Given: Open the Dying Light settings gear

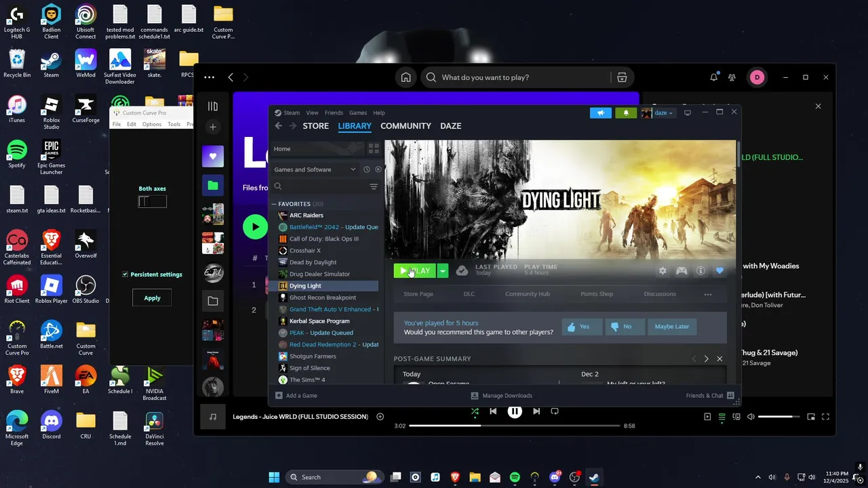Looking at the screenshot, I should [x=663, y=270].
